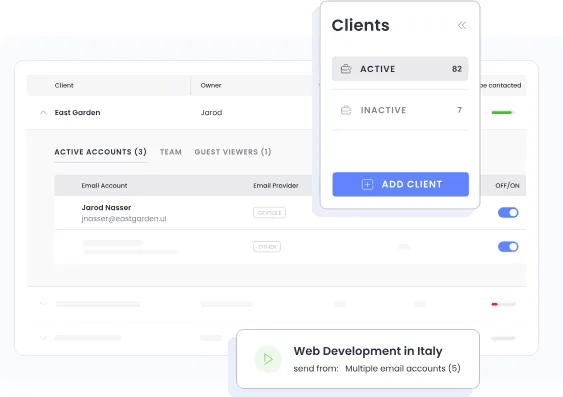Click the jnasser@eastgarden.ui email address
Image resolution: width=563 pixels, height=397 pixels.
[124, 219]
